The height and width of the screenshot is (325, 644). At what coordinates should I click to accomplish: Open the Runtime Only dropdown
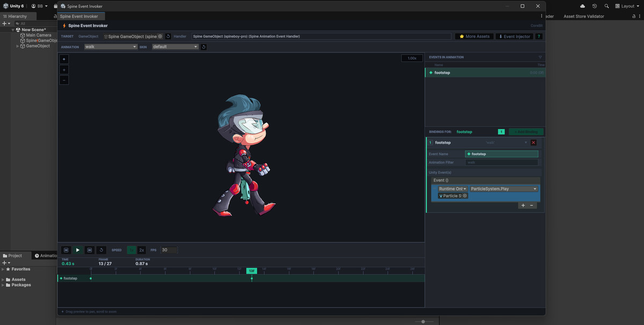(452, 189)
